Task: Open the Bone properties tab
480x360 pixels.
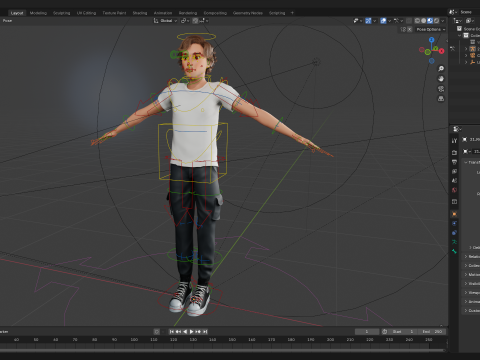Action: coord(454,251)
